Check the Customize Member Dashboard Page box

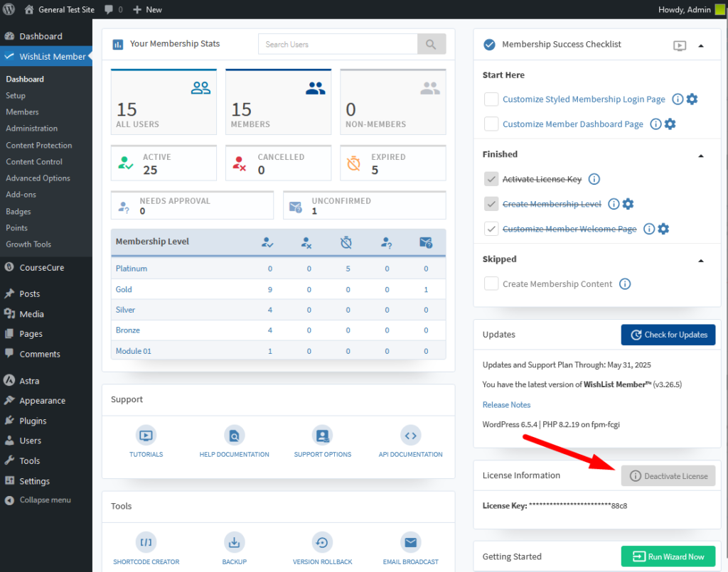(491, 124)
